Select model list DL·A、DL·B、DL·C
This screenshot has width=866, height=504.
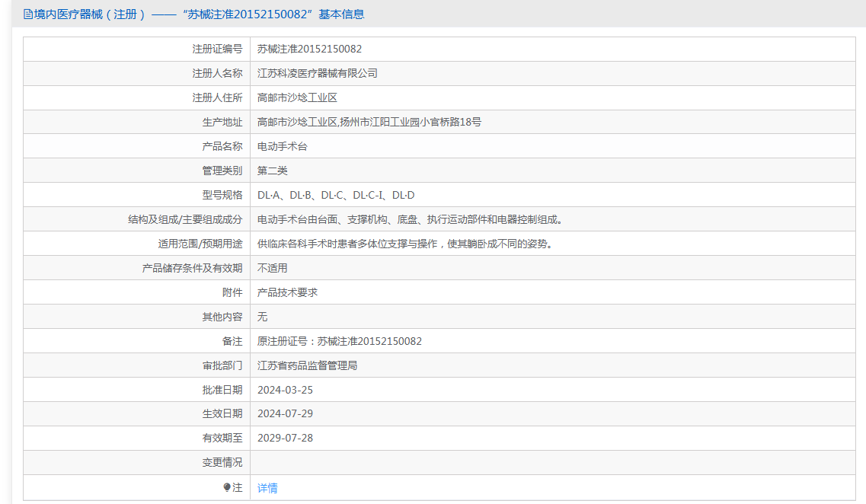[x=336, y=195]
